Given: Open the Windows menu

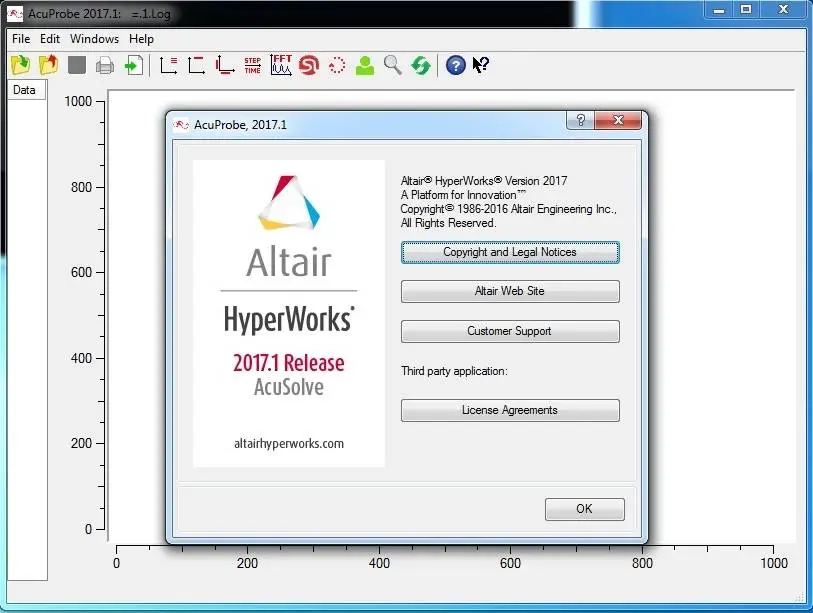Looking at the screenshot, I should click(94, 39).
